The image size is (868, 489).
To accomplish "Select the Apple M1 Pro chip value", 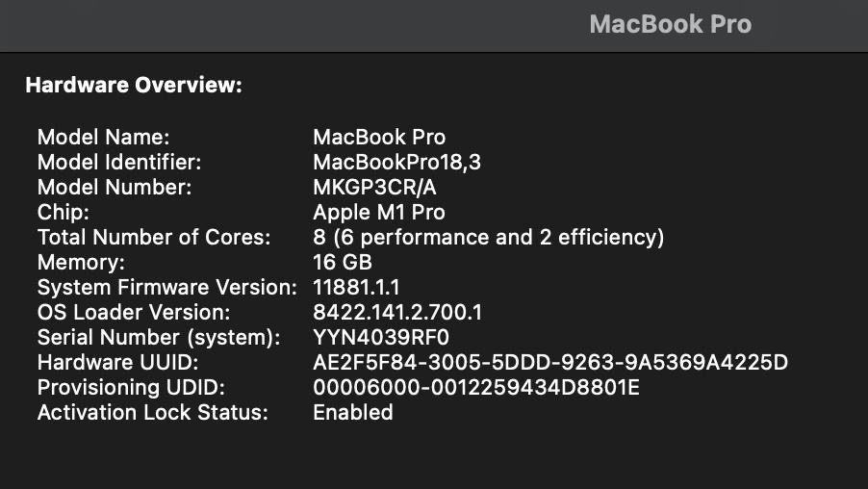I will (379, 212).
